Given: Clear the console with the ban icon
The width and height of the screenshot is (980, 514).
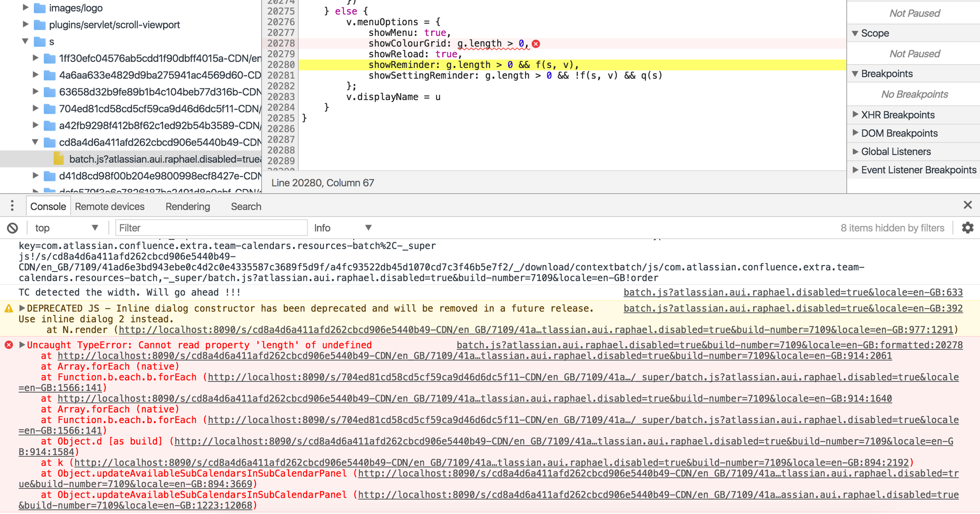Looking at the screenshot, I should [12, 228].
